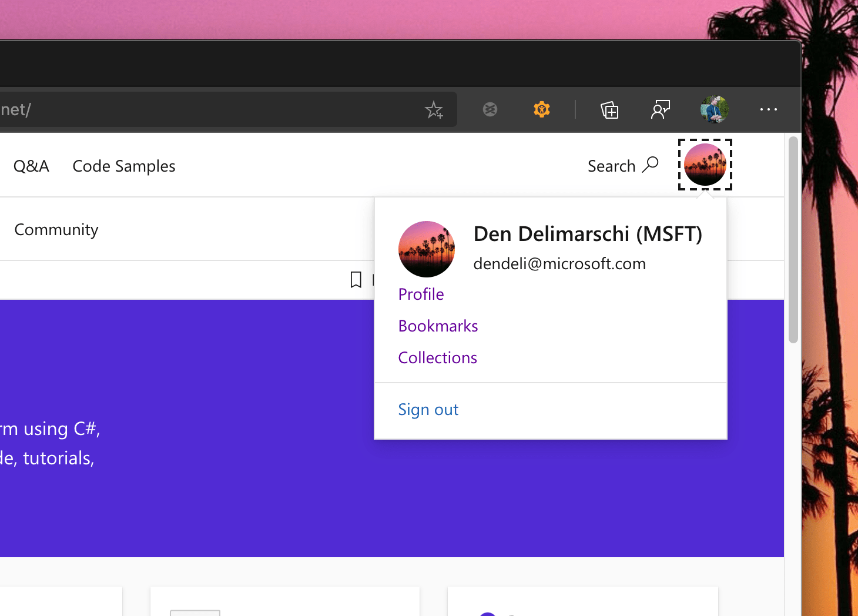Add this page to favorites star icon
This screenshot has height=616, width=858.
(x=434, y=110)
